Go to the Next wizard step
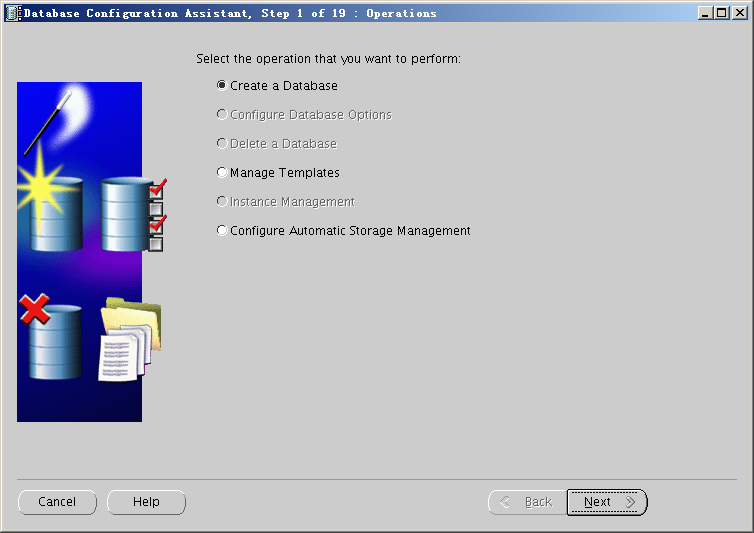The width and height of the screenshot is (754, 533). (607, 502)
